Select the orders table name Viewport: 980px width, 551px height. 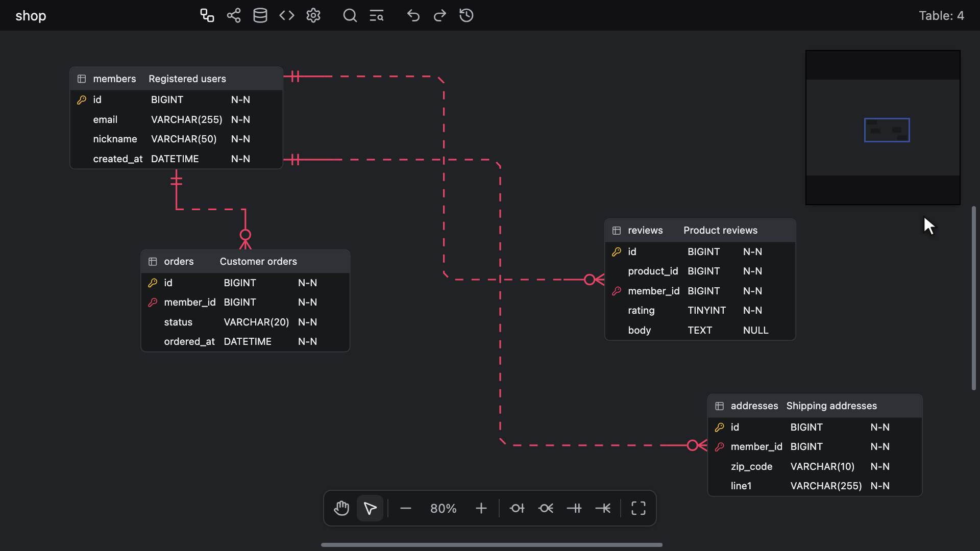[x=179, y=261]
